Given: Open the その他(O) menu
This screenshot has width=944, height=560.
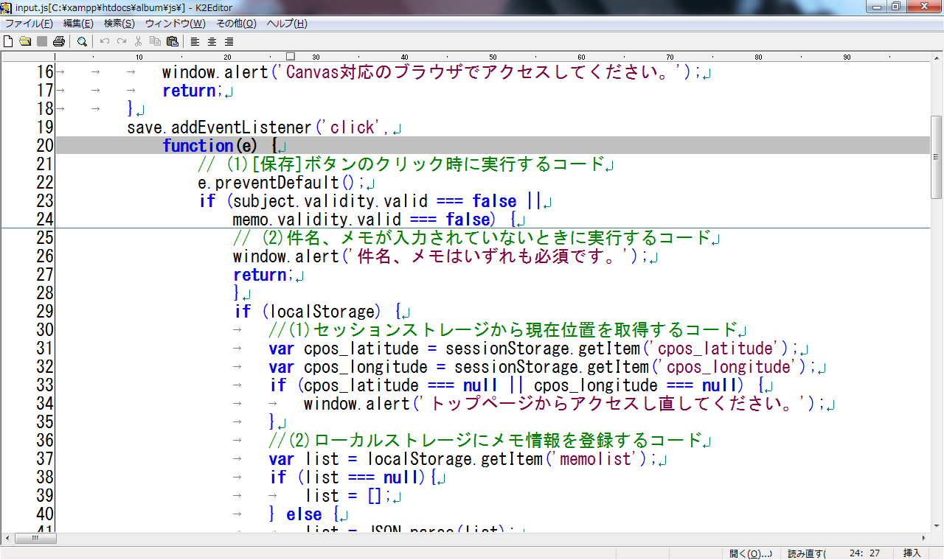Looking at the screenshot, I should point(236,24).
